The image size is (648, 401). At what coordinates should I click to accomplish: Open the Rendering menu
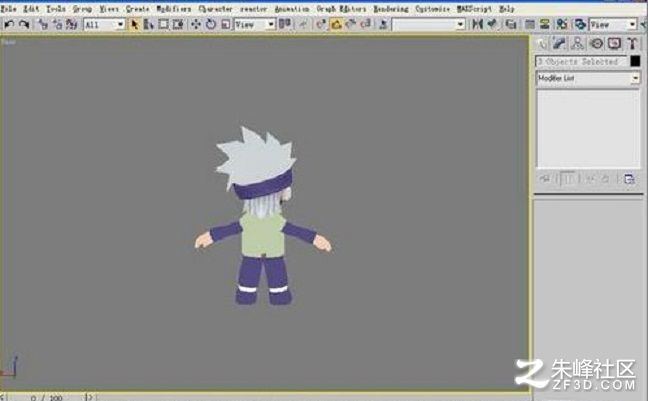click(391, 9)
